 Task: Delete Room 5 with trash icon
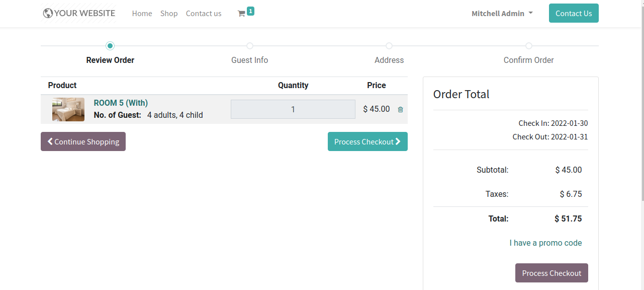pyautogui.click(x=400, y=109)
